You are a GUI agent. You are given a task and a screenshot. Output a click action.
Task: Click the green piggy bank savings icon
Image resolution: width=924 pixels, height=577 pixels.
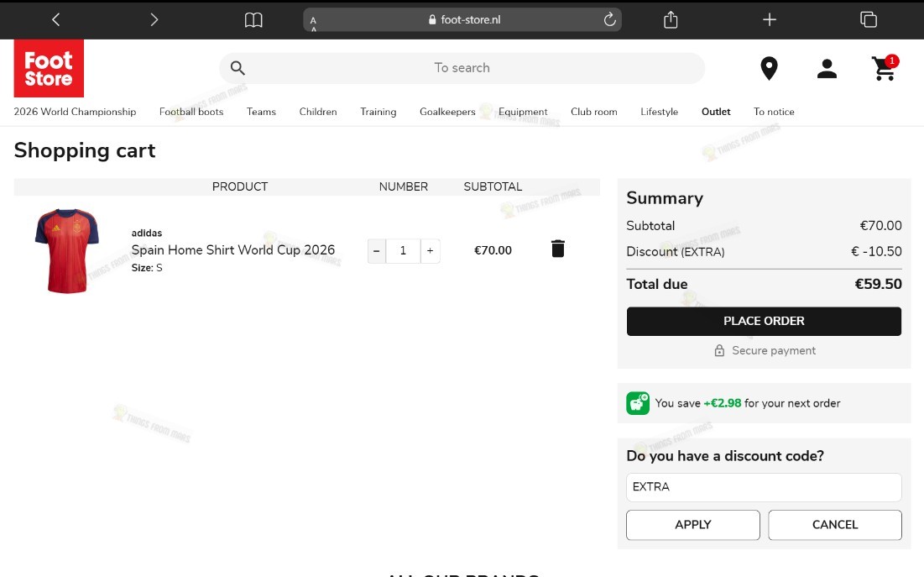[638, 403]
